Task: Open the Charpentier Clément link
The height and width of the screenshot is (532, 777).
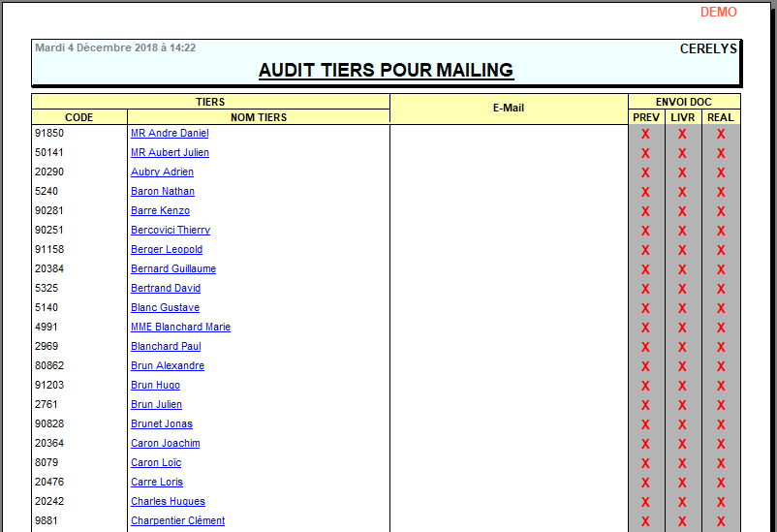Action: [177, 521]
